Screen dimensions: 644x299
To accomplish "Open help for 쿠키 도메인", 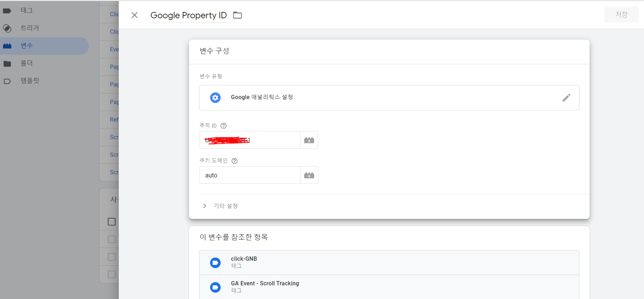I will click(x=235, y=161).
